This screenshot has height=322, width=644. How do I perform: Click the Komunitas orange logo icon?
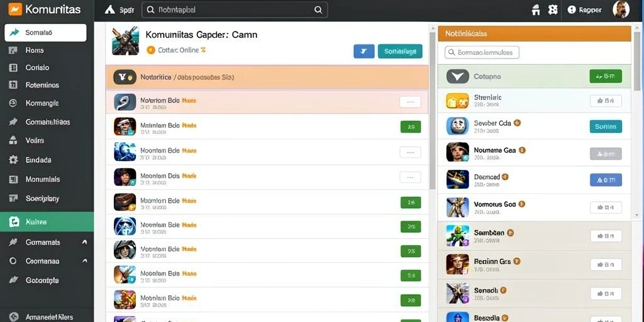point(15,9)
